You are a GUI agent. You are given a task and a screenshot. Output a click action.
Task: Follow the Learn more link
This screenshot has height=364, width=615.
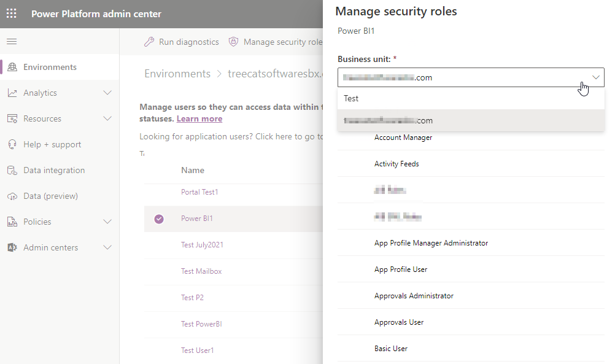199,119
